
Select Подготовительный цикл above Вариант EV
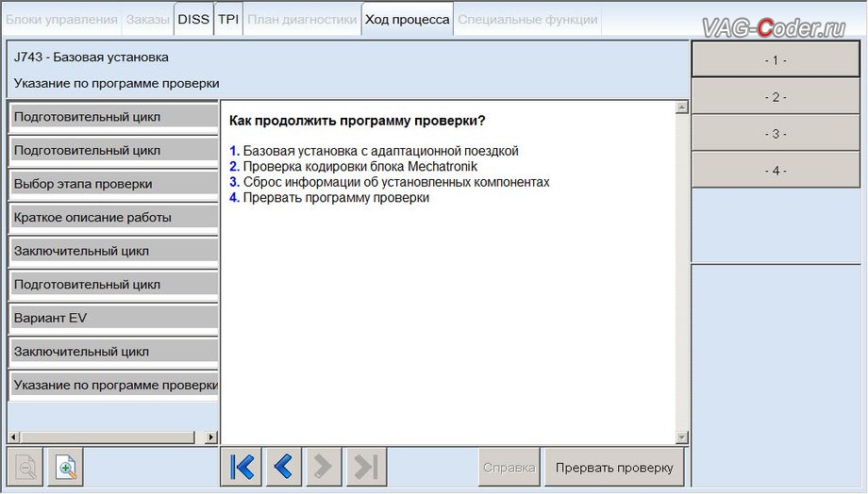coord(113,285)
